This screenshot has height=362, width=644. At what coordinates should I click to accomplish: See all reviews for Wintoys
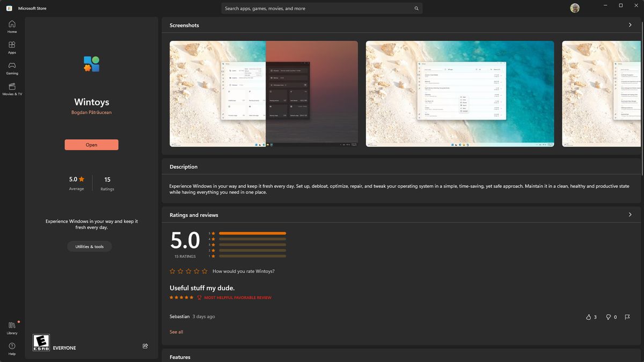coord(176,331)
